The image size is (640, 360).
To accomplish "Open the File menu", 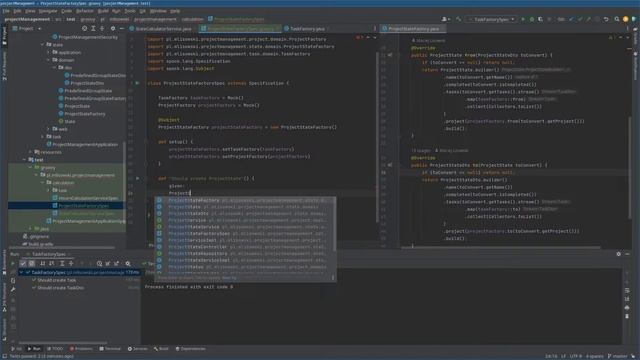I will click(6, 11).
